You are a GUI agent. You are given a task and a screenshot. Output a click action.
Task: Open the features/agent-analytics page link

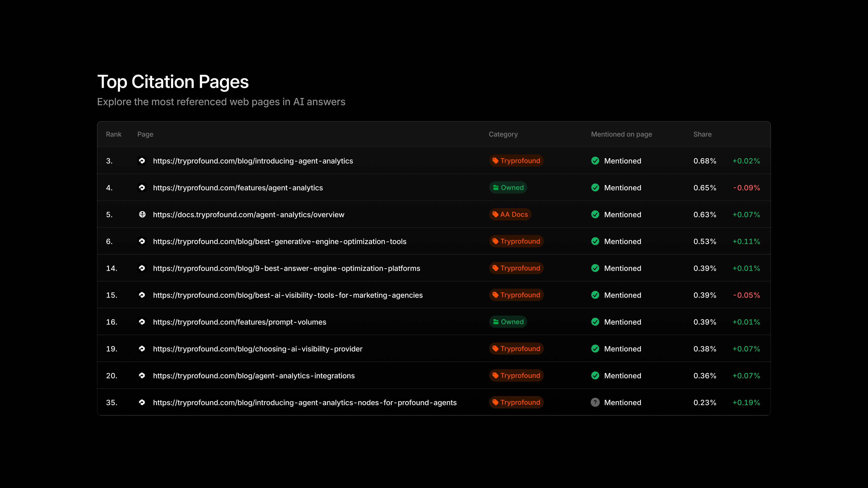coord(238,188)
